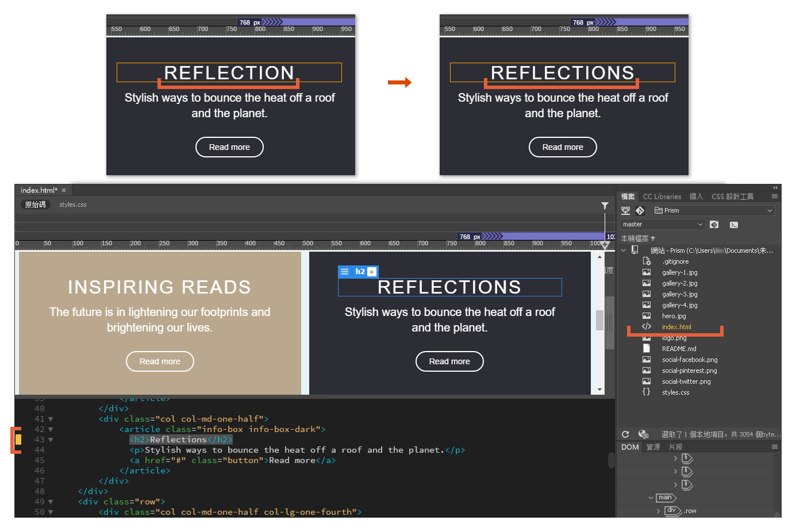Select gallery-2.jpg in the Files panel

pos(679,283)
